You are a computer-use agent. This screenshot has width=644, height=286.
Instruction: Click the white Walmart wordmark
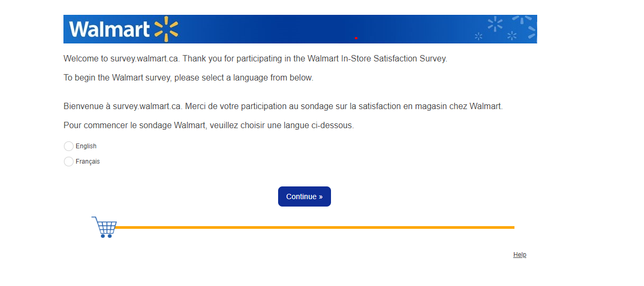pyautogui.click(x=109, y=29)
